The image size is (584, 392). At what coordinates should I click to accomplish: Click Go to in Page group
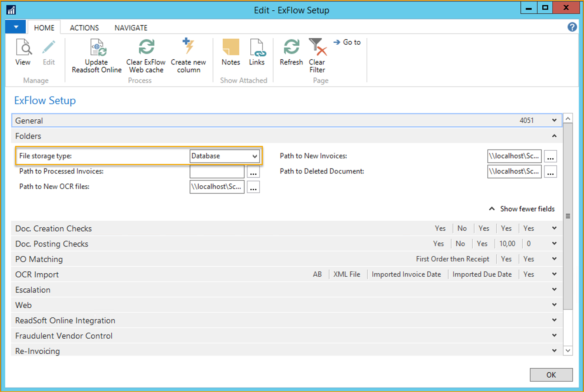tap(347, 42)
